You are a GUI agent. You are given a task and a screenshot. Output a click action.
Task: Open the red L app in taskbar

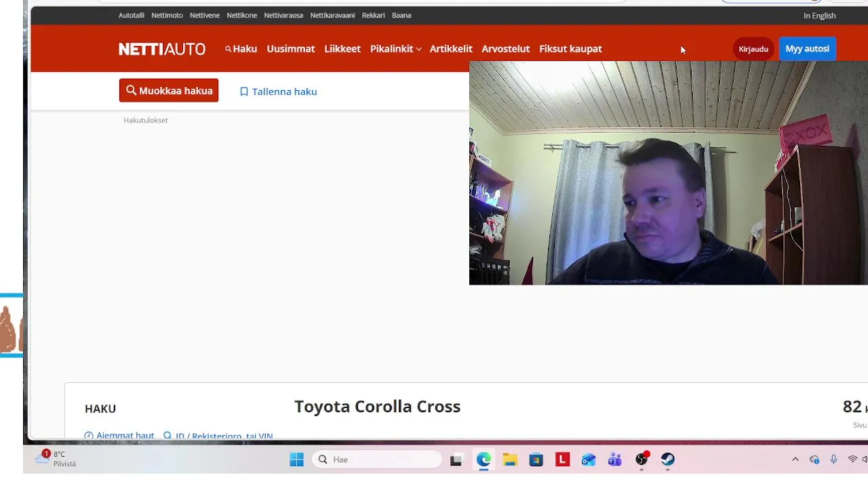point(563,460)
